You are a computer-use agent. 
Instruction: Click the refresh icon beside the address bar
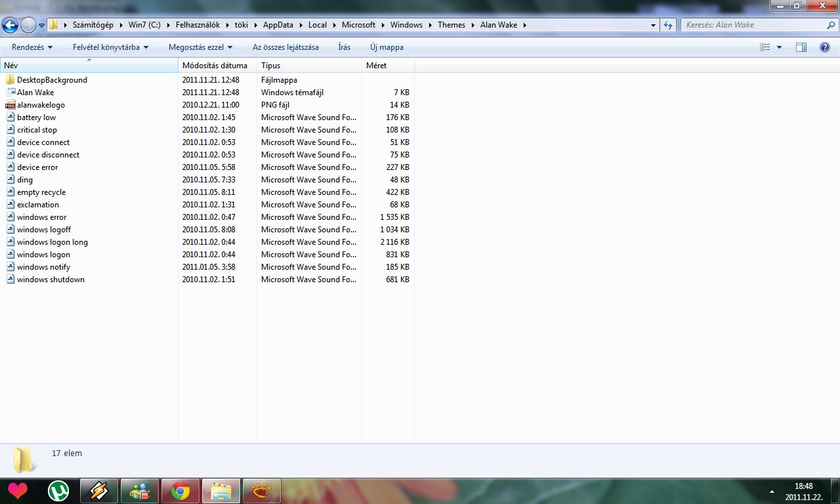(x=668, y=25)
